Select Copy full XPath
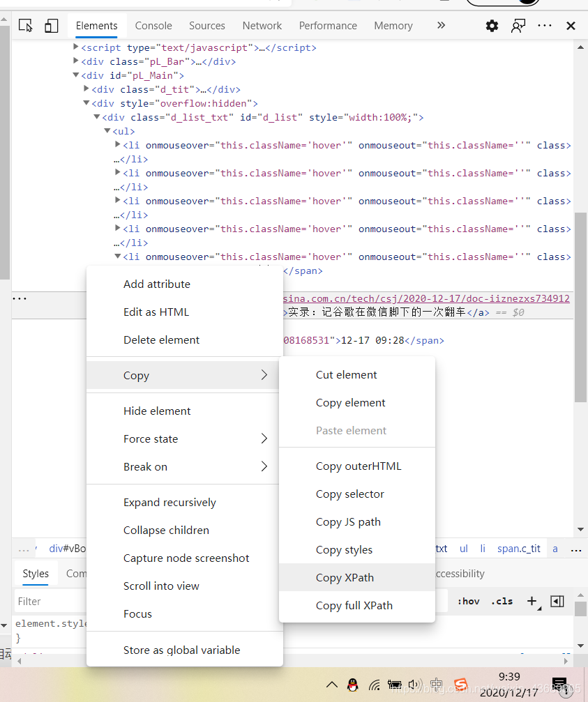Screen dimensions: 588x702 point(357,605)
